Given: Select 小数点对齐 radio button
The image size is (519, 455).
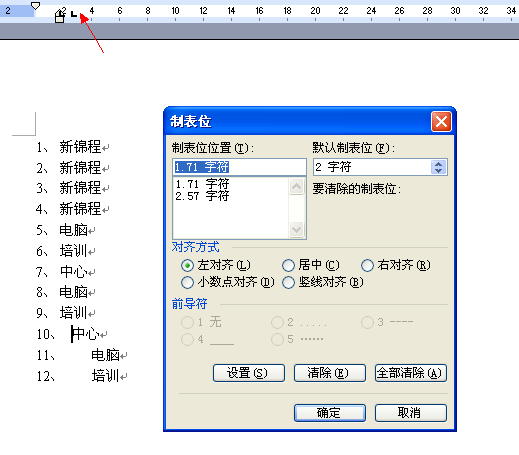Looking at the screenshot, I should [187, 282].
